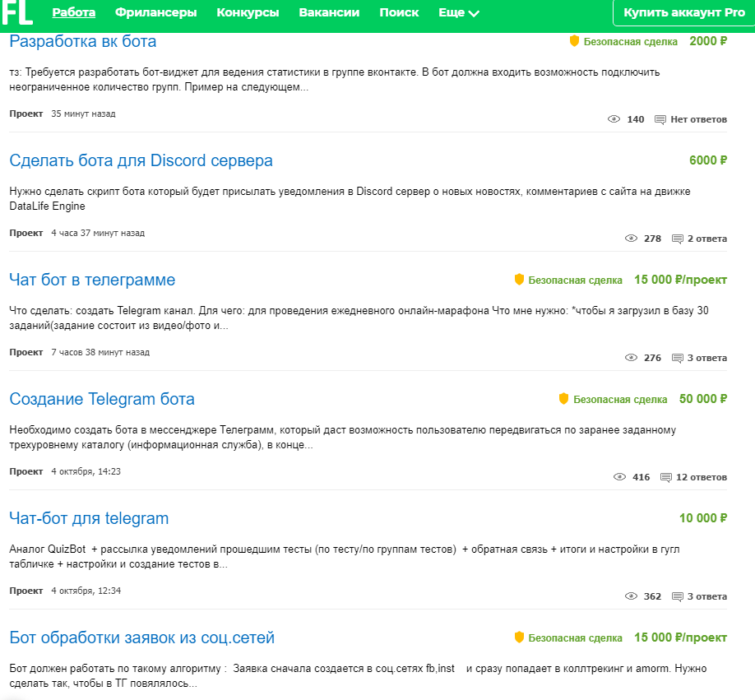
Task: Open project 'Сделать бота для Discord сервера'
Action: [x=141, y=160]
